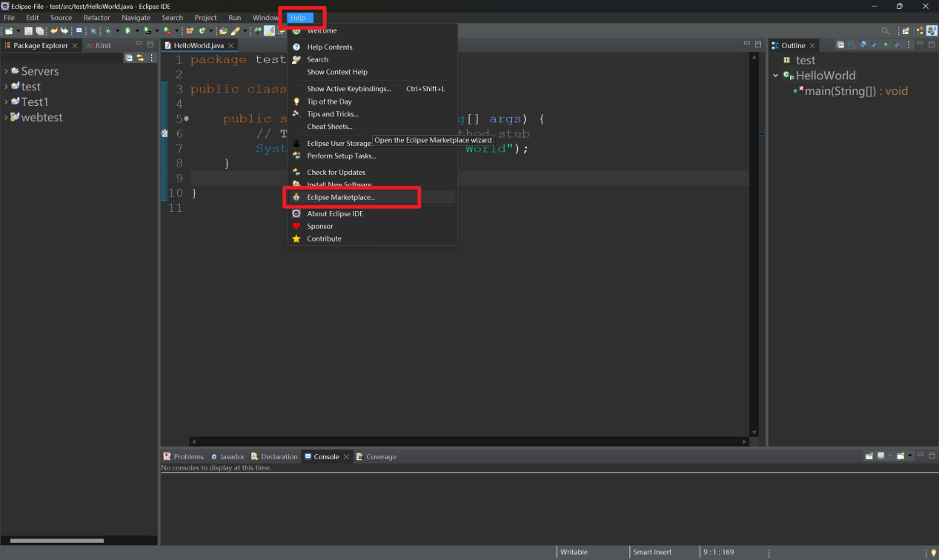Open Package Explorer view menu dots
Screen dimensions: 939x560
pos(152,57)
